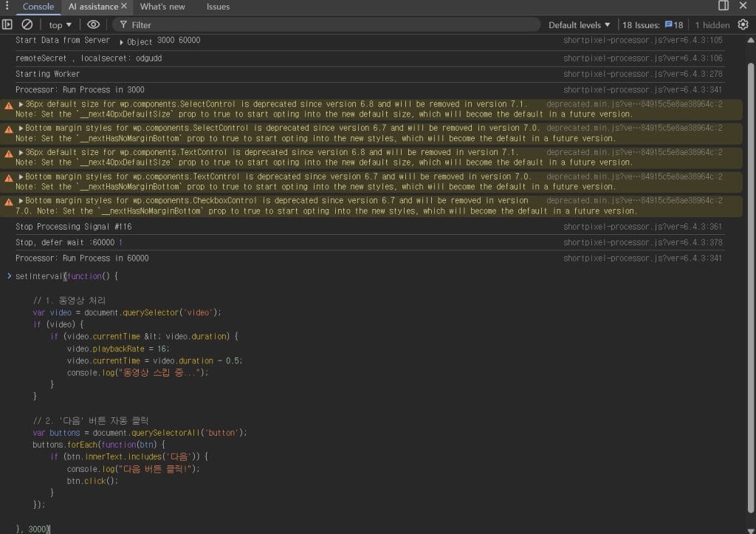Create a live expression using the eye icon
The width and height of the screenshot is (756, 534).
[93, 24]
